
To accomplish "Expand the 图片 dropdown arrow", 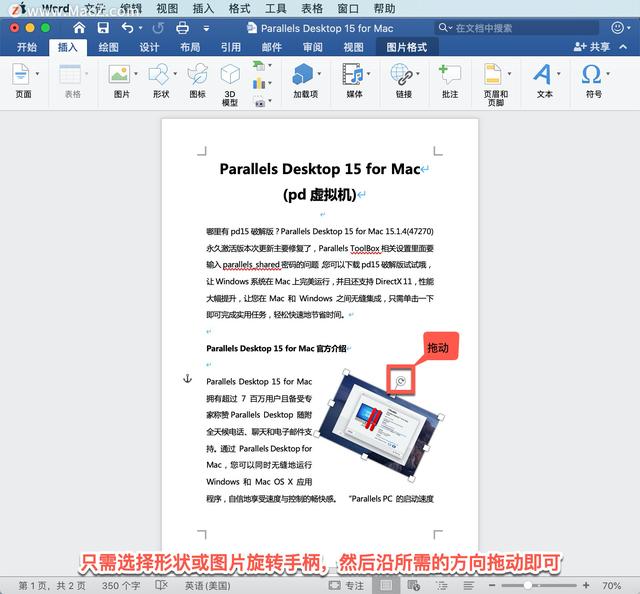I will pos(136,74).
